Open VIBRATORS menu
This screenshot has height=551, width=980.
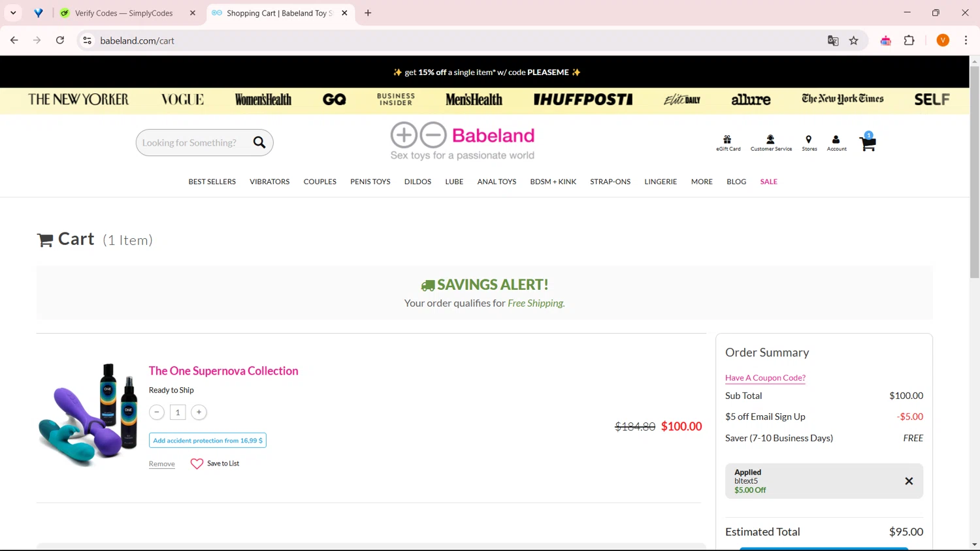click(x=269, y=181)
